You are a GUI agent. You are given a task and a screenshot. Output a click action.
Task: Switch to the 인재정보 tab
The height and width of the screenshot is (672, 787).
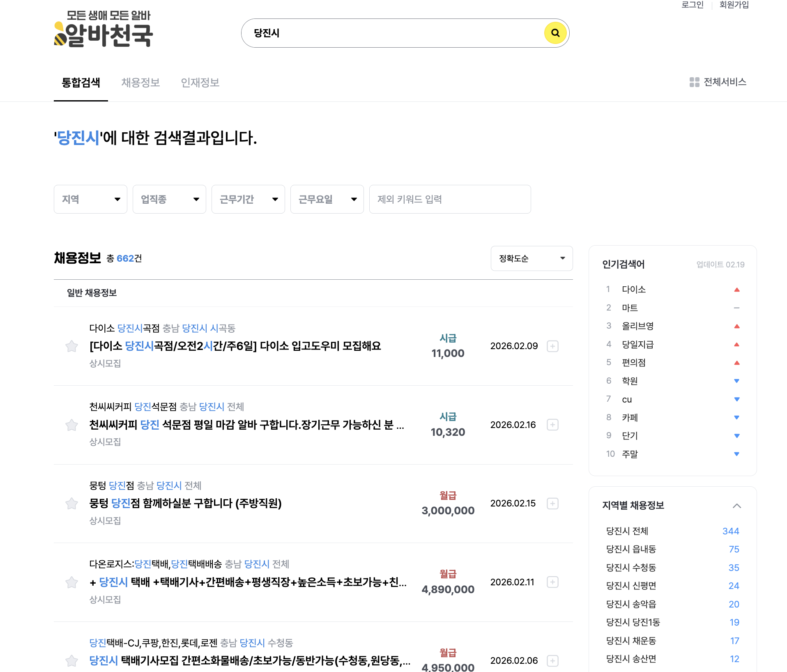click(200, 83)
